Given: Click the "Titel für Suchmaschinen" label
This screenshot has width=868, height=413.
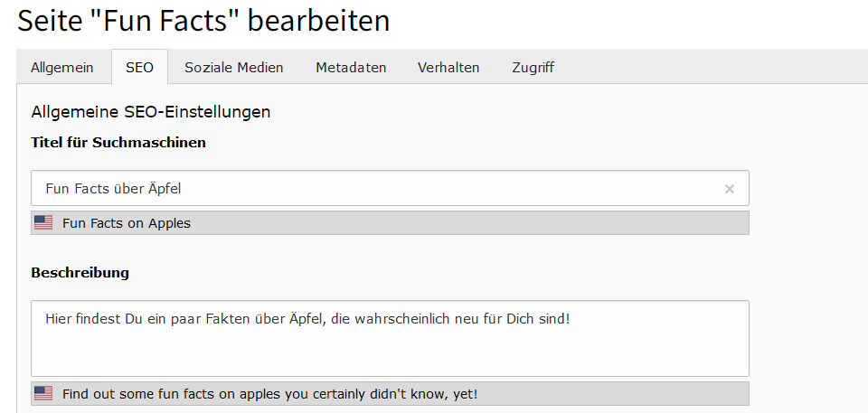Looking at the screenshot, I should (118, 143).
